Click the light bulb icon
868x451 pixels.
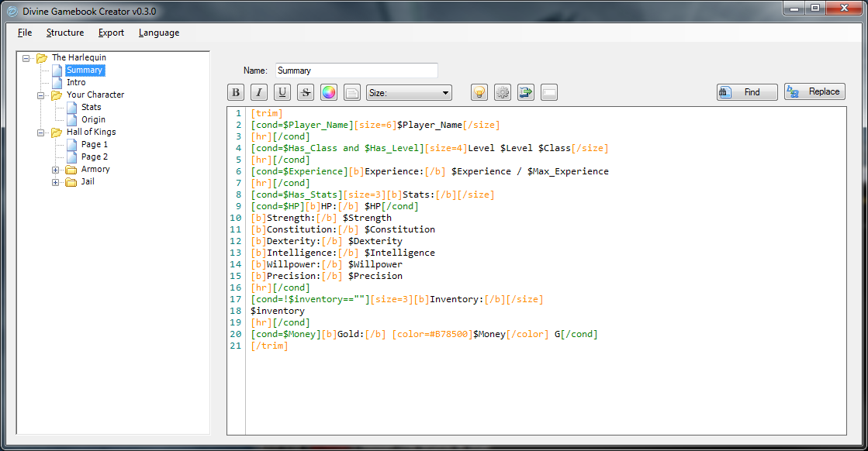click(x=479, y=92)
